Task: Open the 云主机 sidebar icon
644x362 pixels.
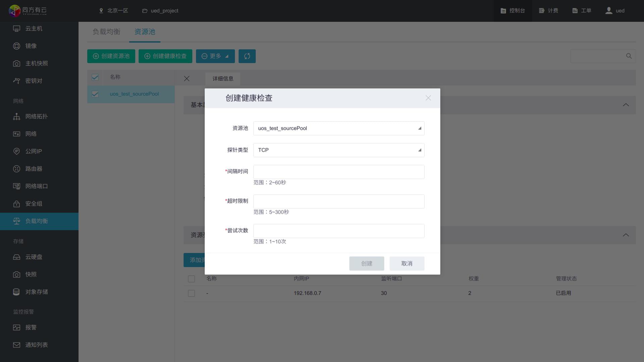Action: 16,29
